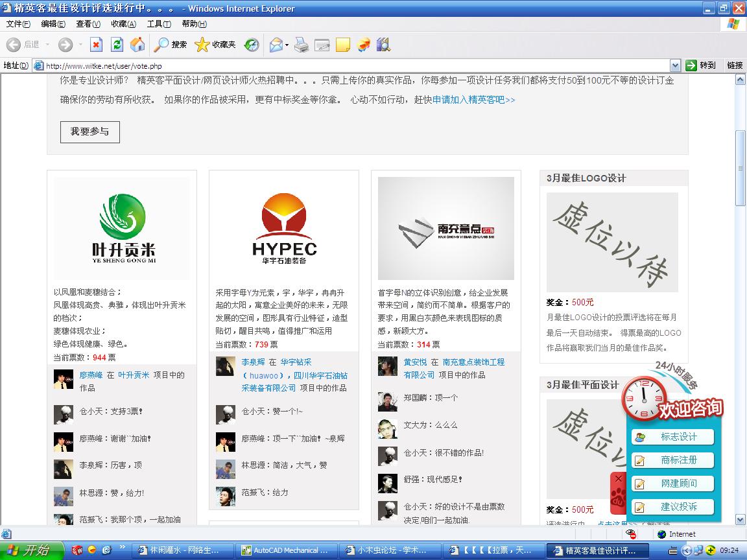
Task: Click the 标志设计 consult button
Action: [672, 437]
